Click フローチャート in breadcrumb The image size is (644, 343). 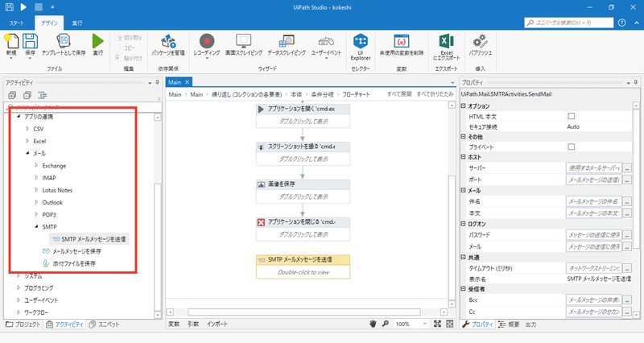(356, 94)
